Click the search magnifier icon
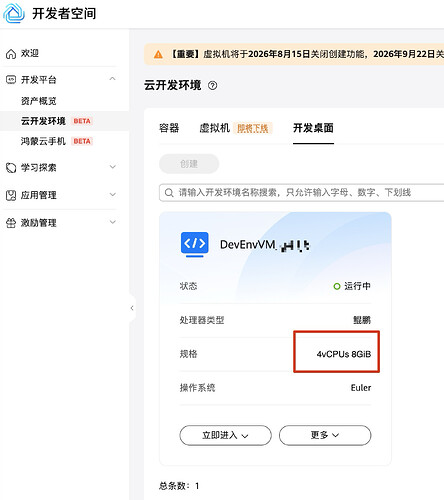The height and width of the screenshot is (500, 444). coord(169,193)
